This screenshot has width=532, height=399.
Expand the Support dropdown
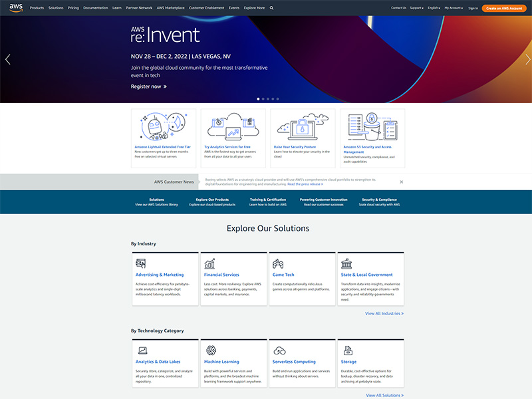pyautogui.click(x=416, y=8)
